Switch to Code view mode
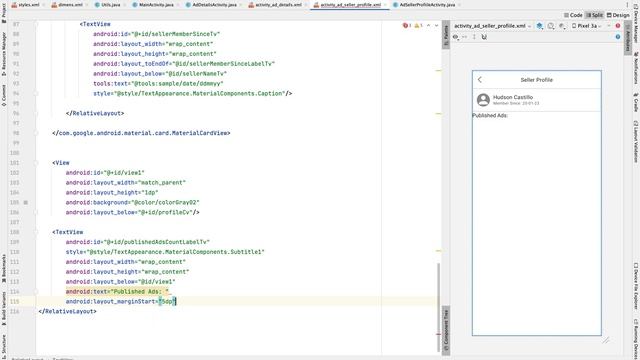Image resolution: width=640 pixels, height=360 pixels. [573, 15]
